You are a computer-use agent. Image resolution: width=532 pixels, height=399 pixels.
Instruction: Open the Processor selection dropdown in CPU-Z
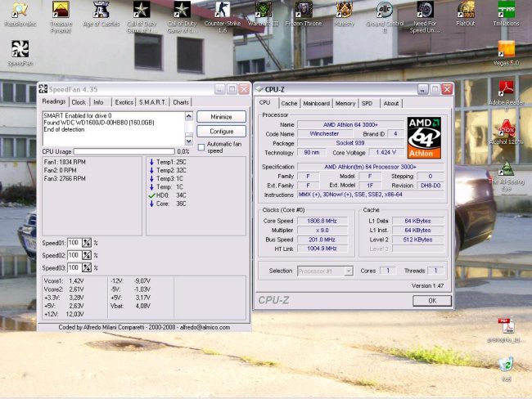click(349, 271)
